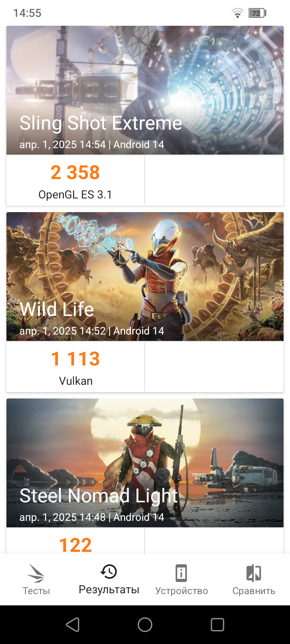Tap Android recent apps square icon
The image size is (290, 644).
(217, 625)
